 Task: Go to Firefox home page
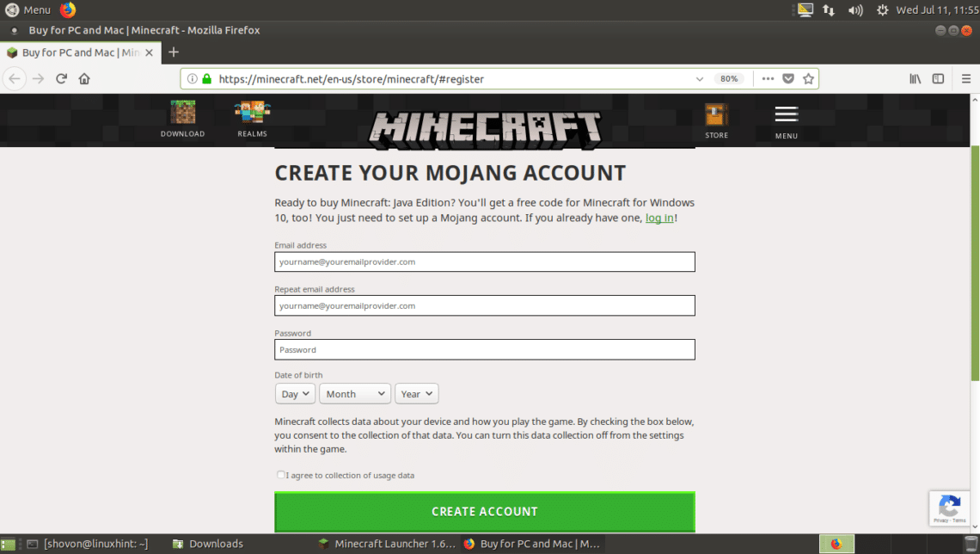pyautogui.click(x=84, y=79)
